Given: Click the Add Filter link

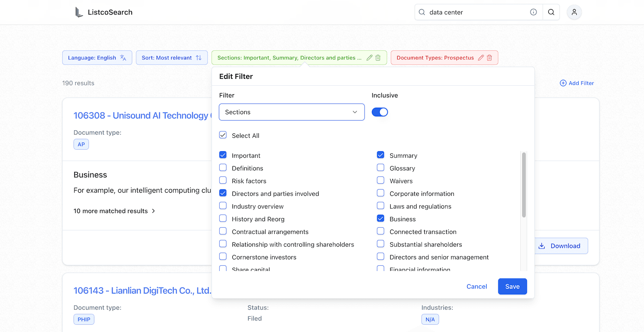Looking at the screenshot, I should click(577, 83).
